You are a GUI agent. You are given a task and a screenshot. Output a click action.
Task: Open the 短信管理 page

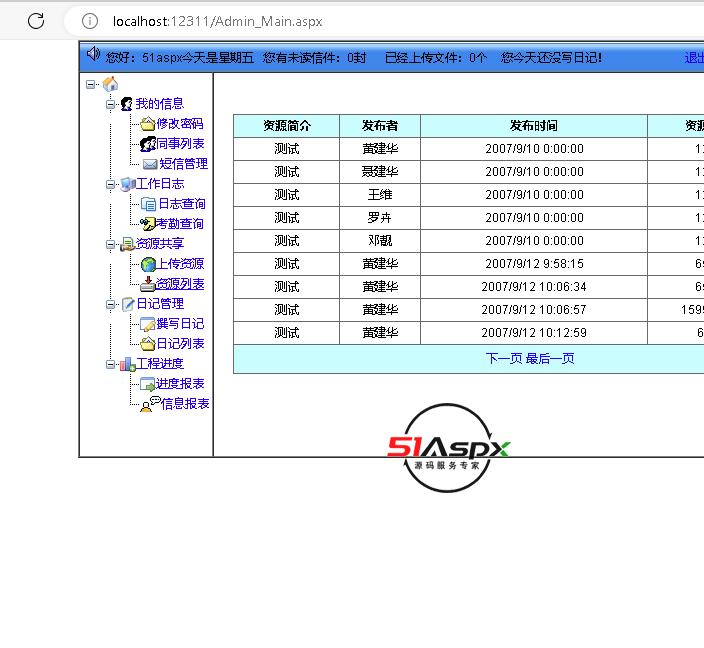coord(184,163)
